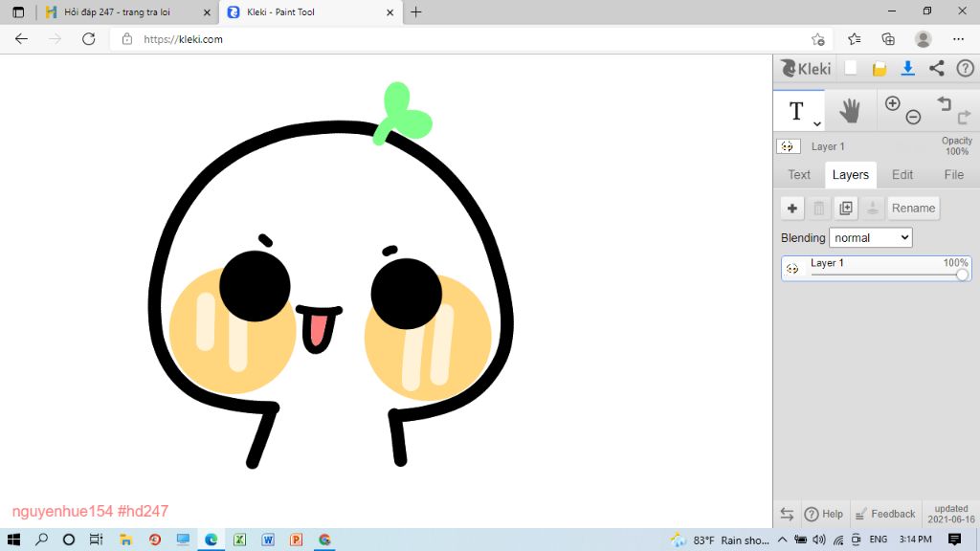Click the Layer 1 row thumbnail

coord(792,269)
